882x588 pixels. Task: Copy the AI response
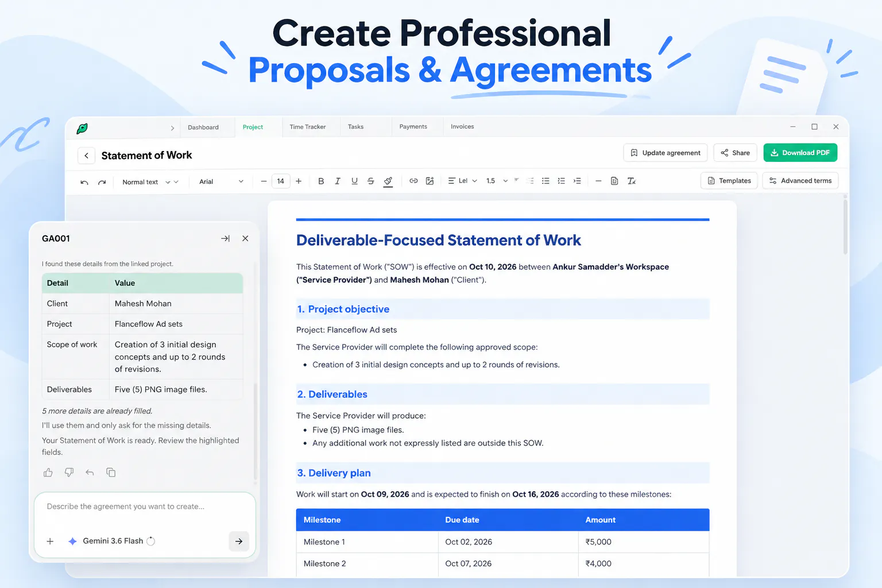coord(111,473)
